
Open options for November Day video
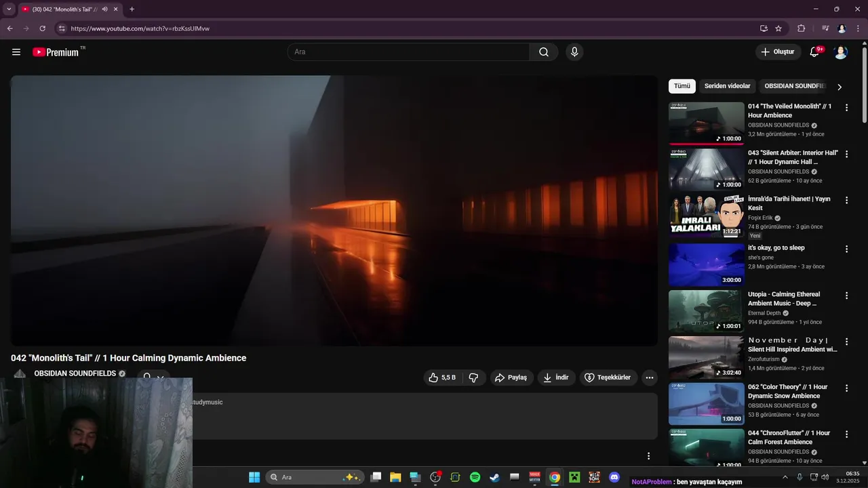(846, 342)
